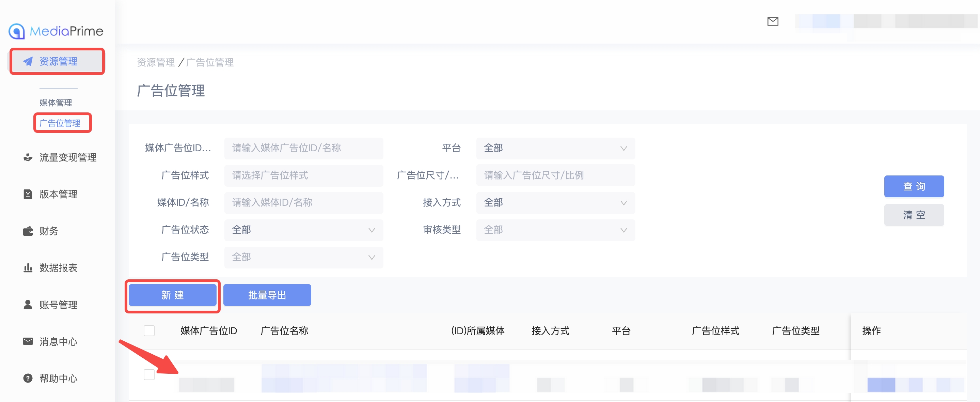This screenshot has width=980, height=402.
Task: Tick the select-all checkbox in table header
Action: [149, 330]
